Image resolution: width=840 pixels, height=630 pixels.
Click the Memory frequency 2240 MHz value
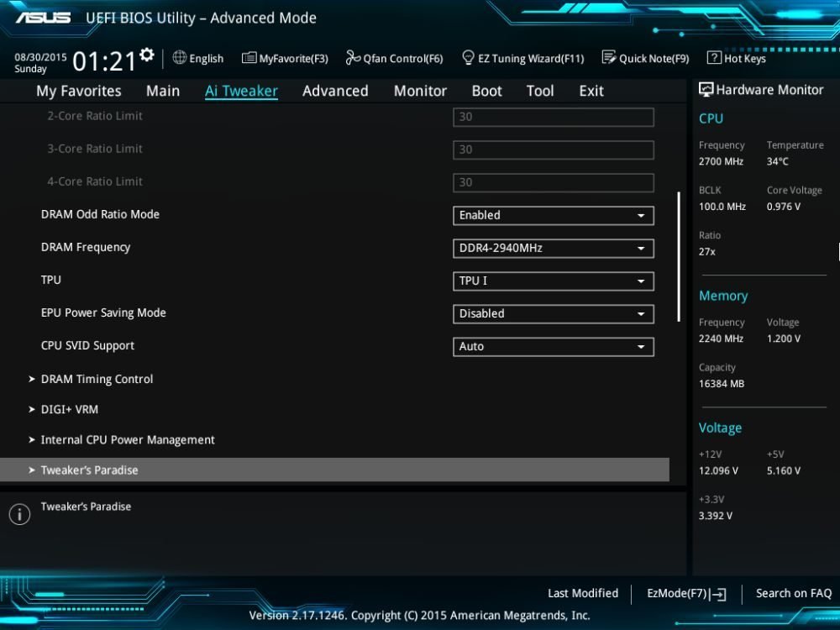click(x=721, y=339)
